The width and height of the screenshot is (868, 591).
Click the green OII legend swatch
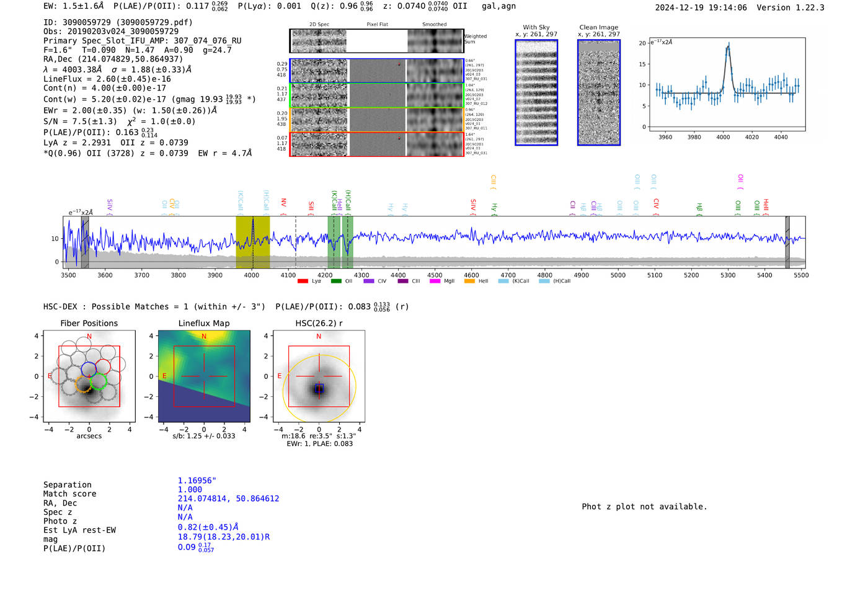point(336,281)
